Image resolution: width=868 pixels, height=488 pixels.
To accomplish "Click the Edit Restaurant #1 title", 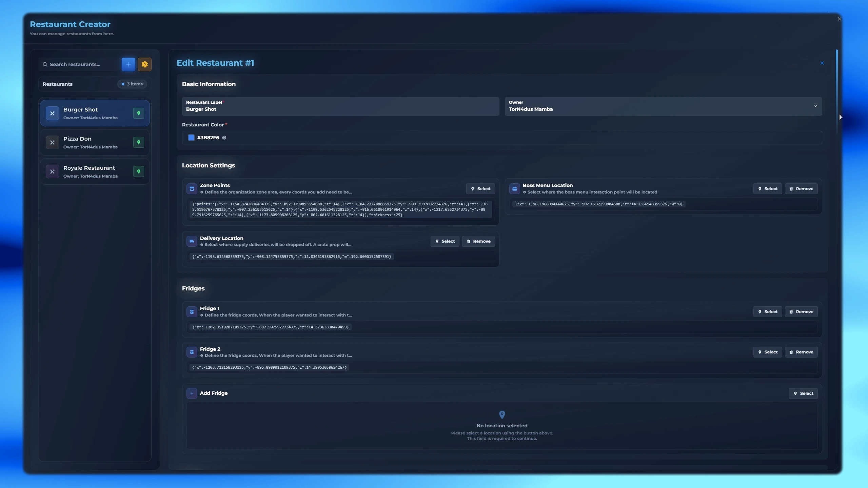I will (215, 63).
